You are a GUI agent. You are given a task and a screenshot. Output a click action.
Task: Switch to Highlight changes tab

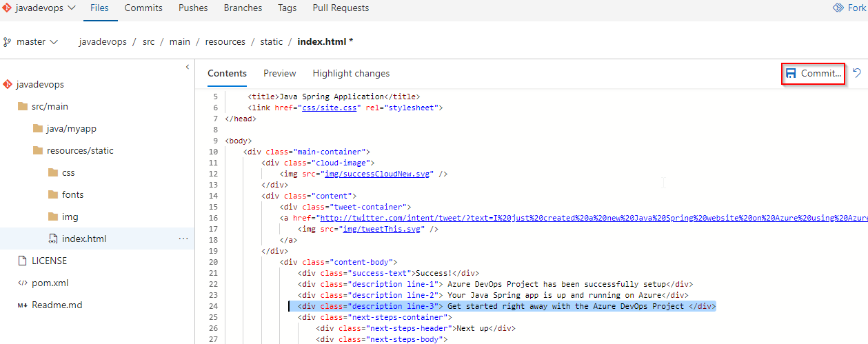351,73
